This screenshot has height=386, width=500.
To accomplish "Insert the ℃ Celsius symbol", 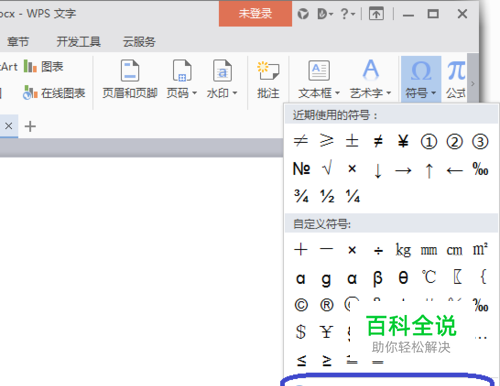I will point(429,277).
